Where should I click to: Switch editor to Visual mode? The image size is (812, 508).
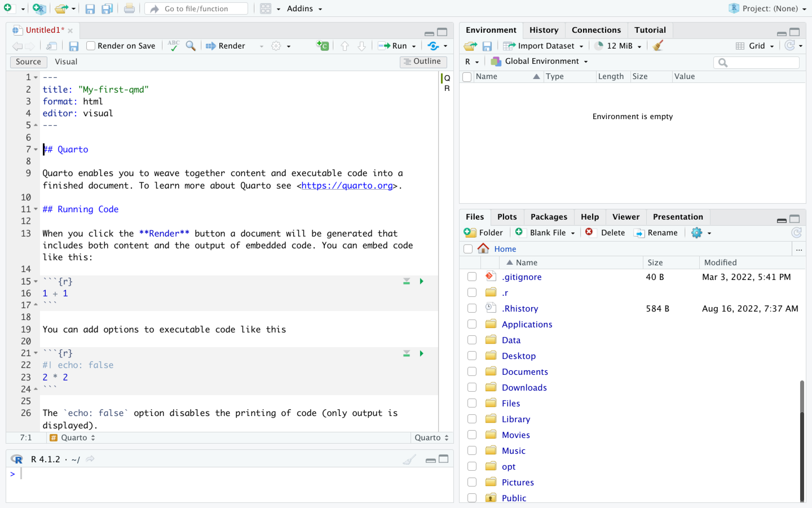tap(66, 62)
